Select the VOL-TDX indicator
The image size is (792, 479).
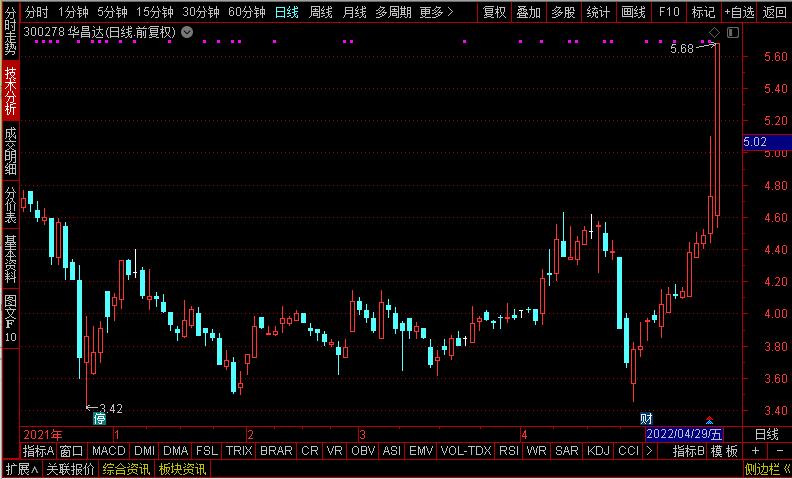(466, 451)
